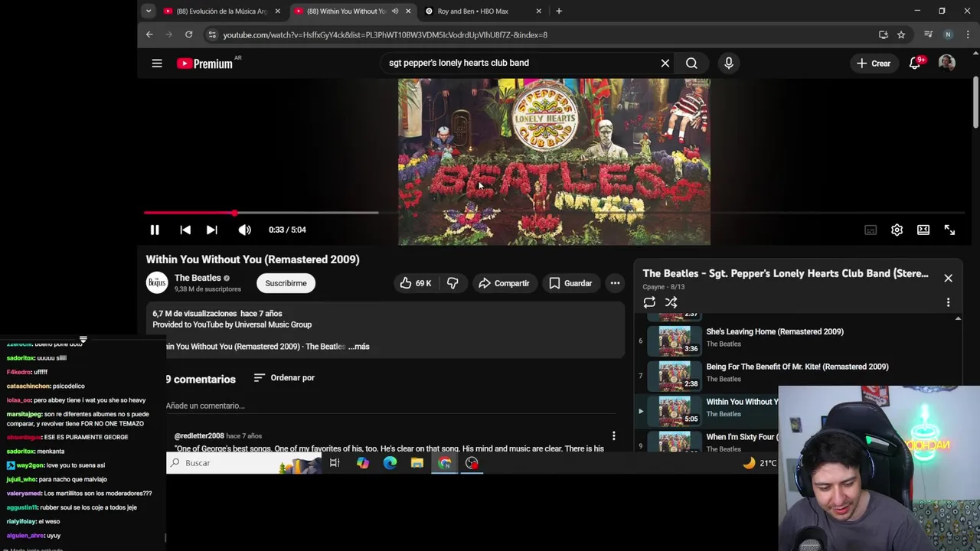Click the Windows taskbar Buscar search box
Screen dimensions: 980x551
[x=243, y=463]
